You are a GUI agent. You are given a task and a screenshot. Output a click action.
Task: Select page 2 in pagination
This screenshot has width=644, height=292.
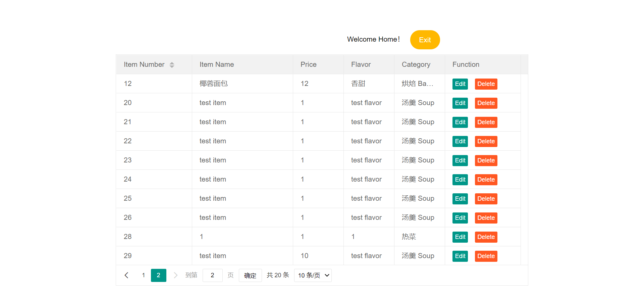point(158,275)
